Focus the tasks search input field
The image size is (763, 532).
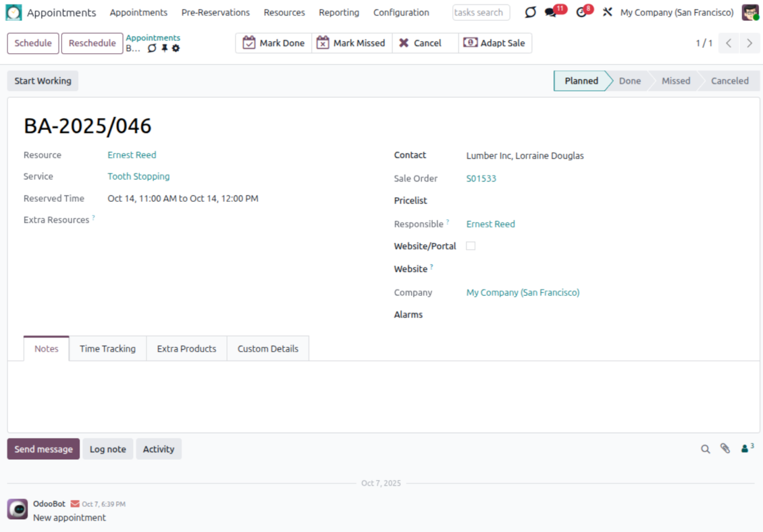click(x=481, y=13)
